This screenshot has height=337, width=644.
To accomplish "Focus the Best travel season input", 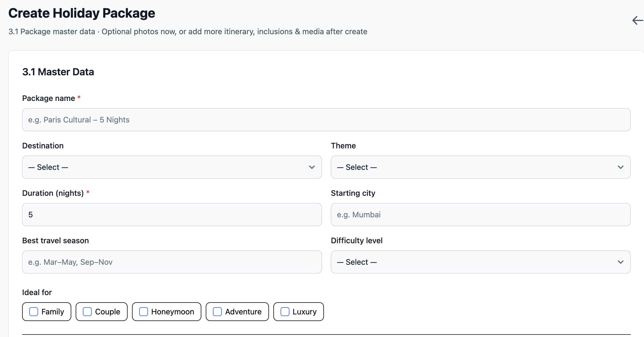I will click(x=172, y=262).
